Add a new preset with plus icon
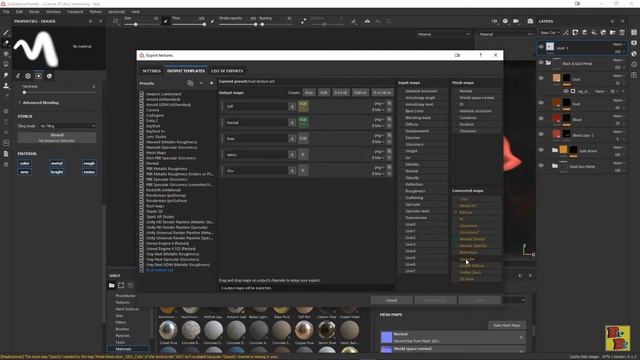The image size is (640, 360). tap(211, 83)
